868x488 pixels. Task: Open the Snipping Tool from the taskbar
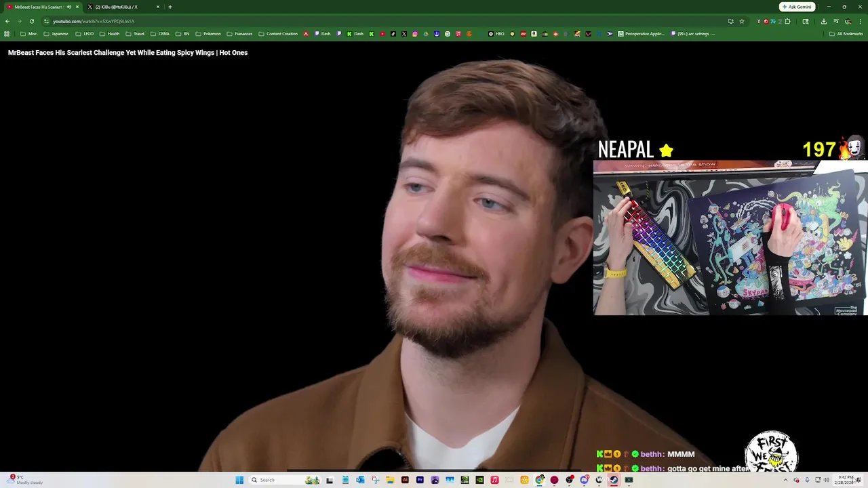375,480
